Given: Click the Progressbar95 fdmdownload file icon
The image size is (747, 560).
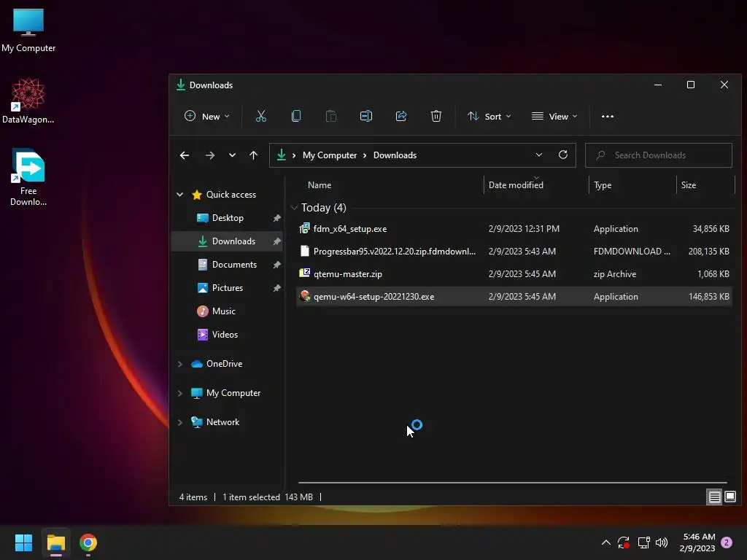Looking at the screenshot, I should click(304, 251).
